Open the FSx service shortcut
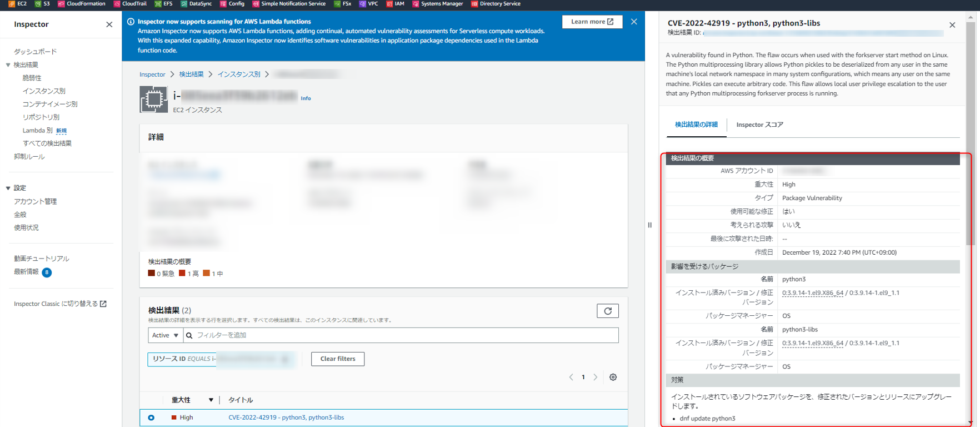 pos(342,4)
